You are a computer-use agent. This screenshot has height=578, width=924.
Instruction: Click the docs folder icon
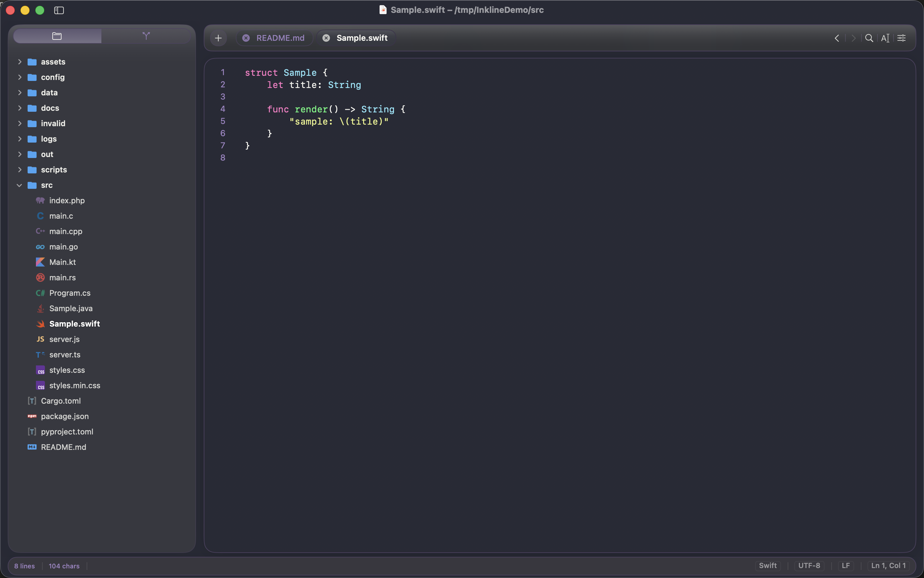pos(32,108)
